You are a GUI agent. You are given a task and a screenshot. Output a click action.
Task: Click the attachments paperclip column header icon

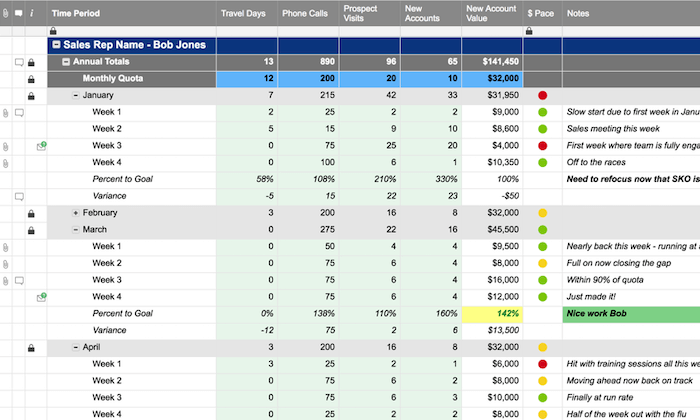pyautogui.click(x=5, y=13)
